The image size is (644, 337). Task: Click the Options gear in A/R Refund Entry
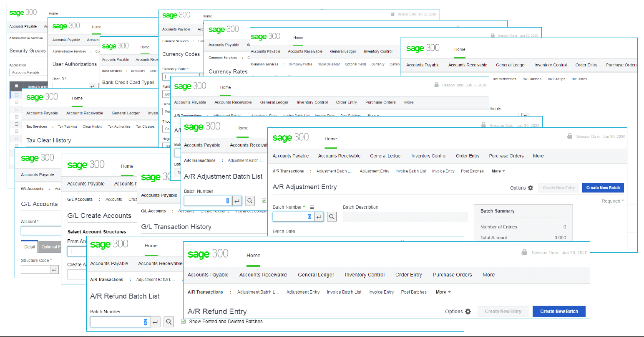pos(468,312)
